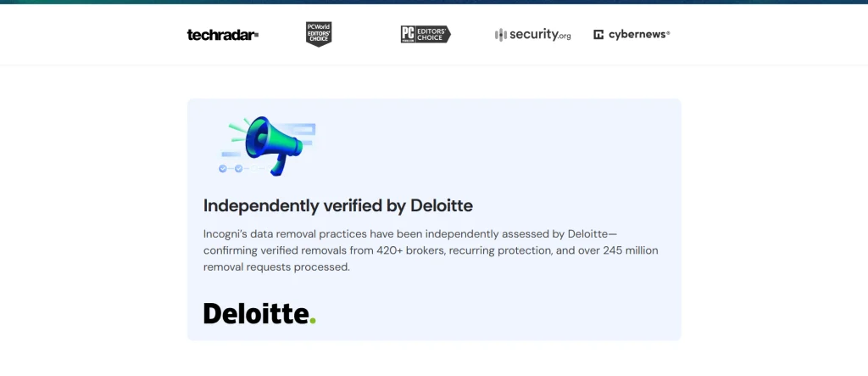Open the security.org wordmark
This screenshot has height=376, width=868.
click(x=540, y=35)
